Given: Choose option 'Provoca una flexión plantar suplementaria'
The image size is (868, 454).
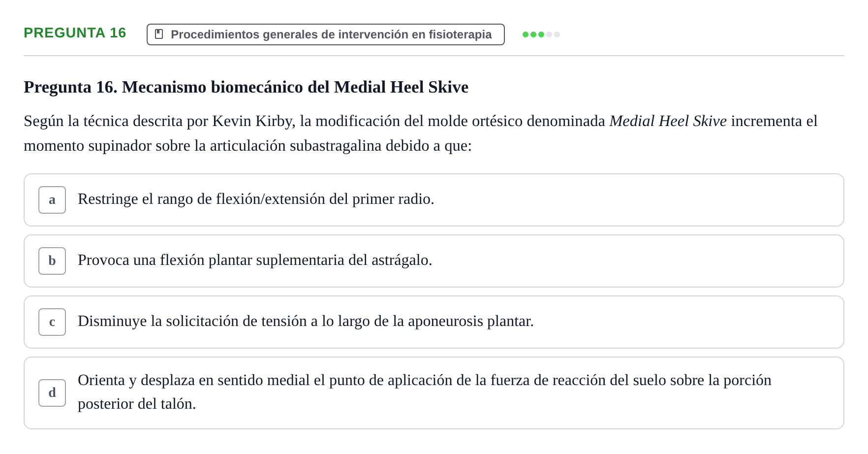Looking at the screenshot, I should [434, 261].
